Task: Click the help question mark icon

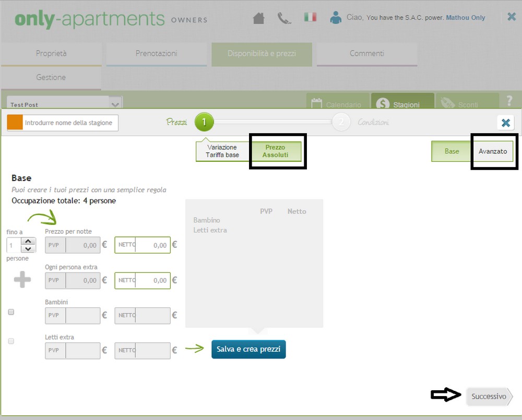Action: 509,101
